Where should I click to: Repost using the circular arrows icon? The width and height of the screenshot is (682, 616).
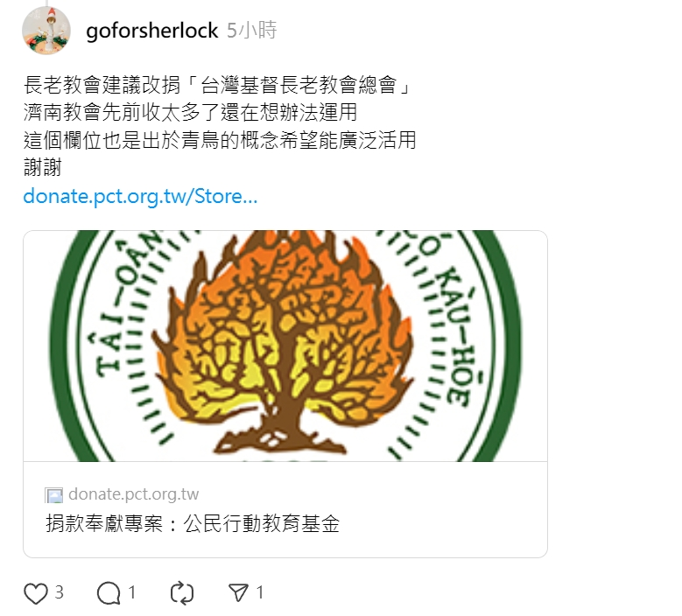click(182, 593)
